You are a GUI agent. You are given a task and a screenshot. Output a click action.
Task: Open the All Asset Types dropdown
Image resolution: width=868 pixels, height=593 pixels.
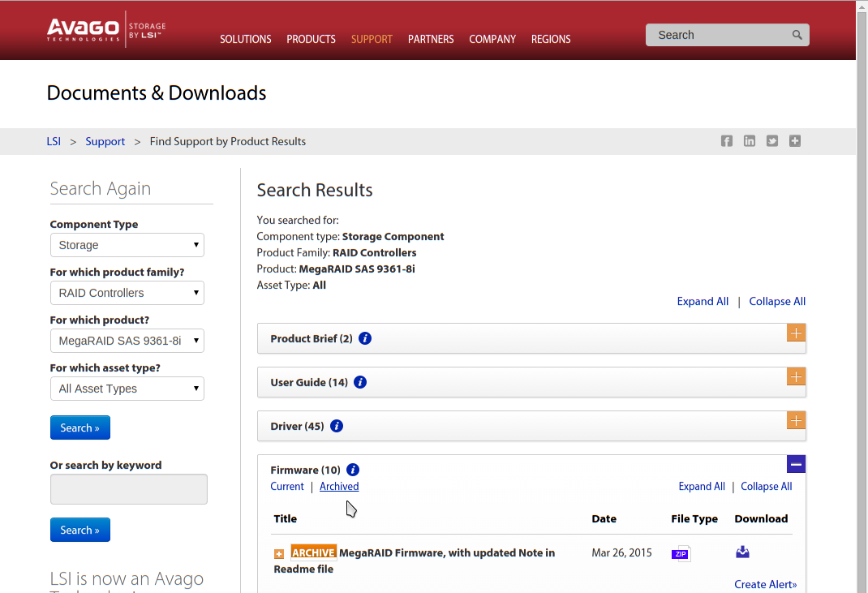[x=127, y=389]
